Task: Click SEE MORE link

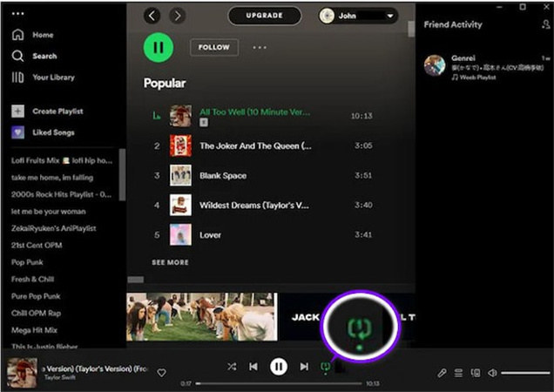Action: click(171, 262)
